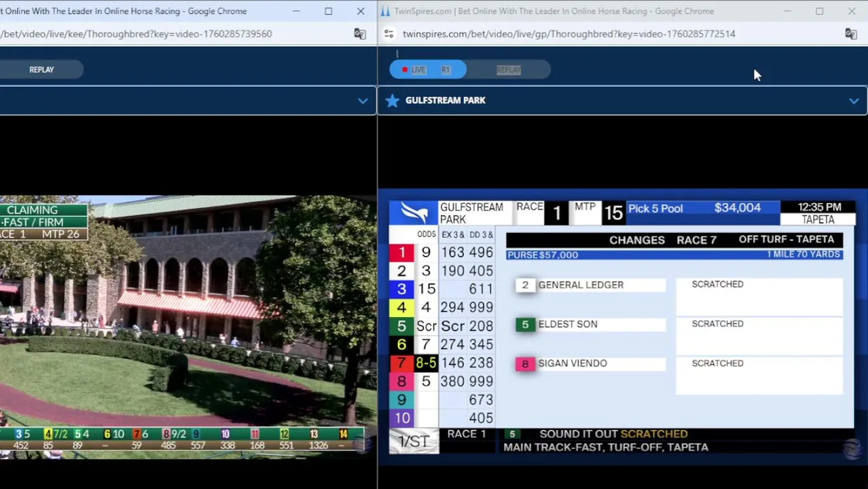The image size is (868, 489).
Task: Switch to LIVE R1 mode in right window
Action: click(x=428, y=69)
